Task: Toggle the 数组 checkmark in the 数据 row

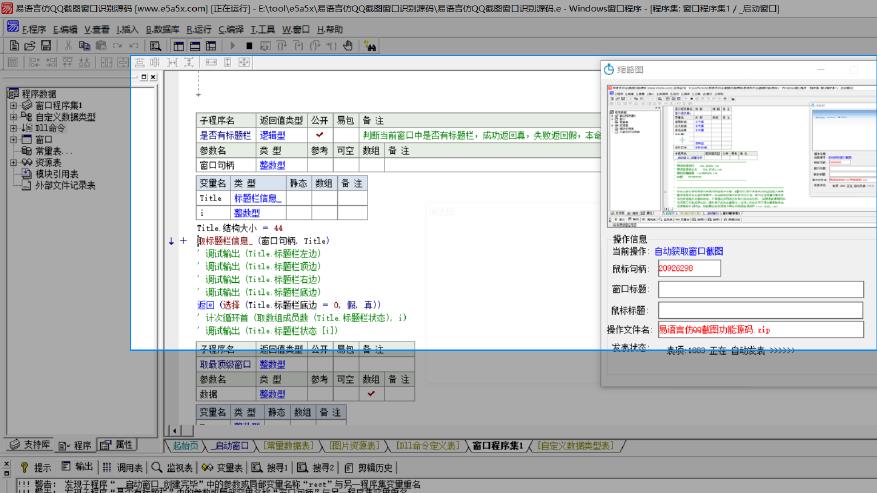Action: pos(371,394)
